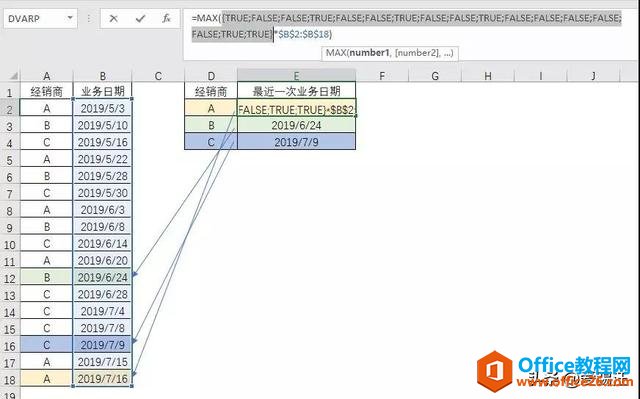Click dealer C cell in row 10
Image resolution: width=640 pixels, height=399 pixels.
point(47,244)
